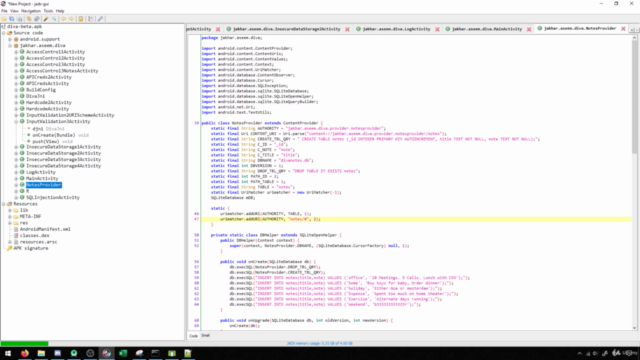This screenshot has height=360, width=640.
Task: Close the LogActivity tab
Action: point(437,29)
